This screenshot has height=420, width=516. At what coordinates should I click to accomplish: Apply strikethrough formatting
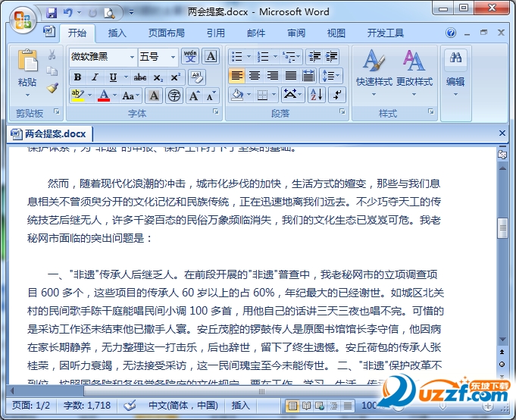(140, 77)
